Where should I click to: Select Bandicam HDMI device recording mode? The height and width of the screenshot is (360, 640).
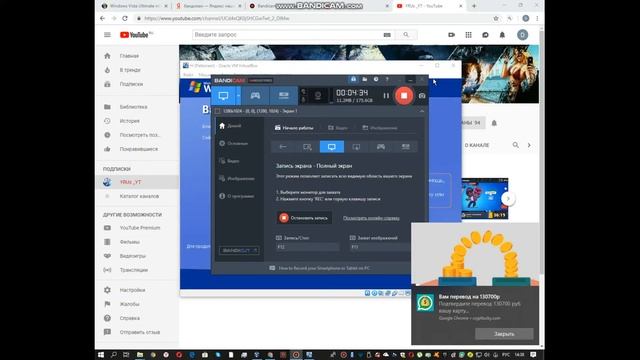click(x=283, y=96)
